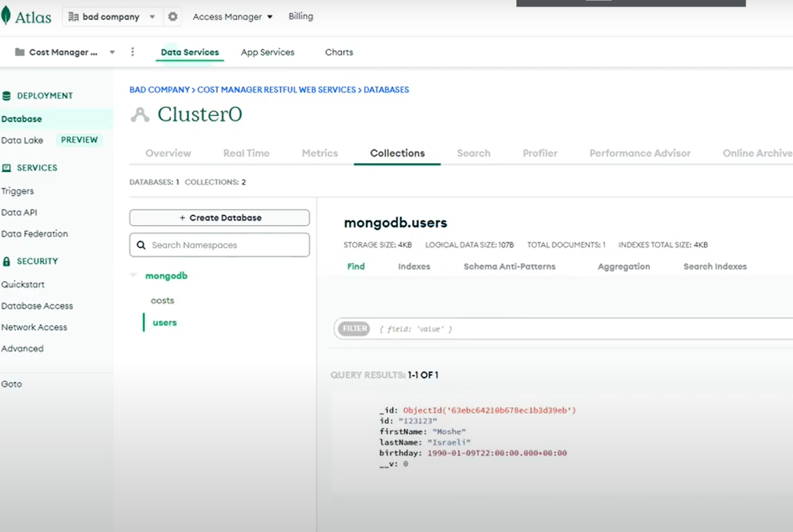Click the vertical ellipsis next to Cost Manager
The width and height of the screenshot is (793, 532).
132,51
